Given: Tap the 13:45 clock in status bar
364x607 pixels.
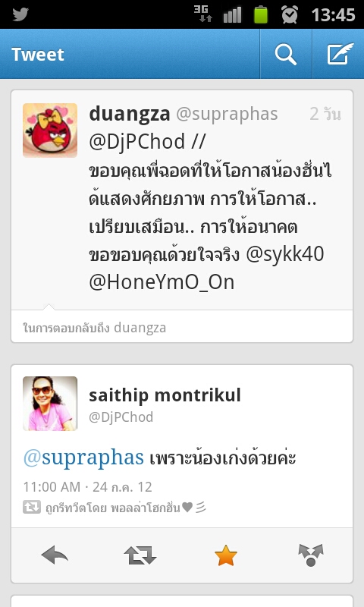Looking at the screenshot, I should [x=333, y=14].
